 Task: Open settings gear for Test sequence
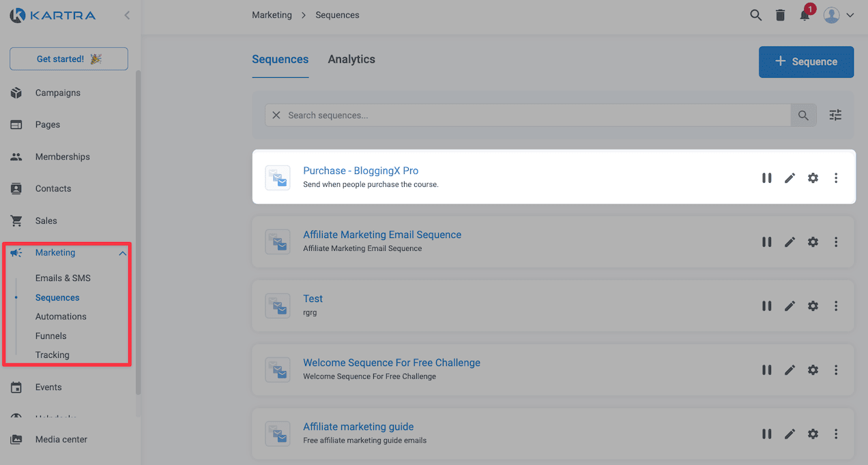click(813, 306)
